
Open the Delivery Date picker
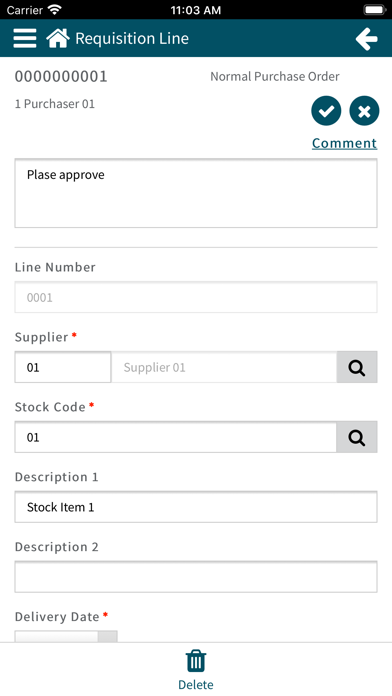(x=66, y=637)
